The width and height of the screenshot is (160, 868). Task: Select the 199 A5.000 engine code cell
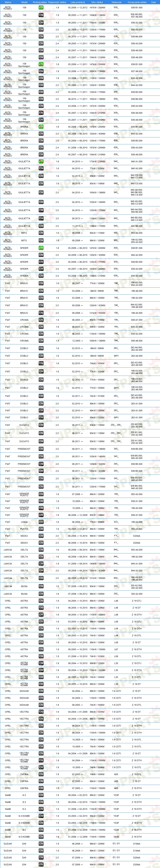(x=137, y=508)
